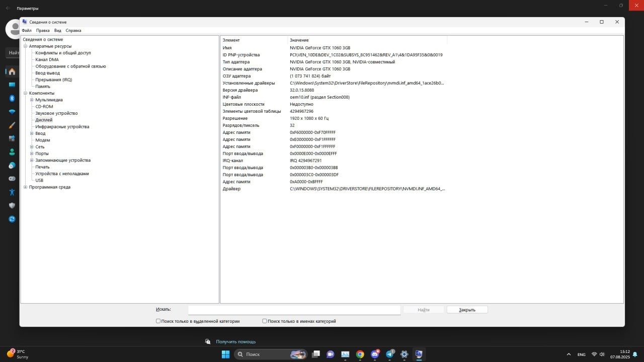Click the tray Wi-Fi network icon
This screenshot has width=644, height=362.
(x=594, y=354)
